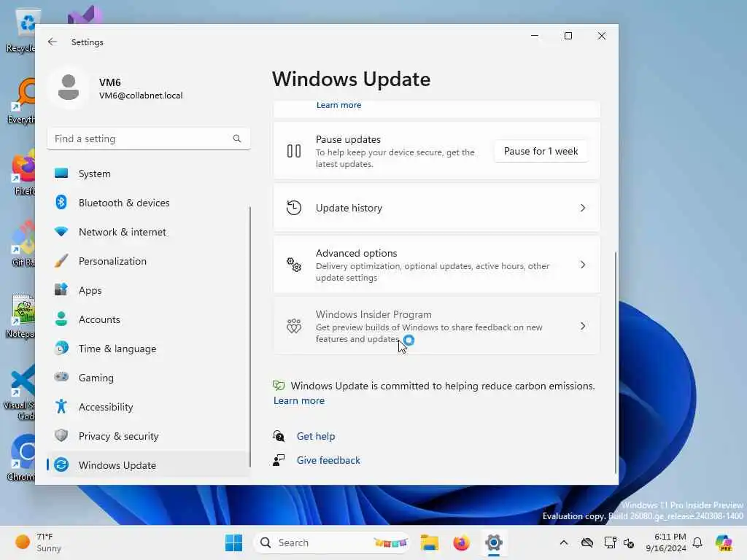747x560 pixels.
Task: Click the search magnifier in Find a setting
Action: (237, 139)
